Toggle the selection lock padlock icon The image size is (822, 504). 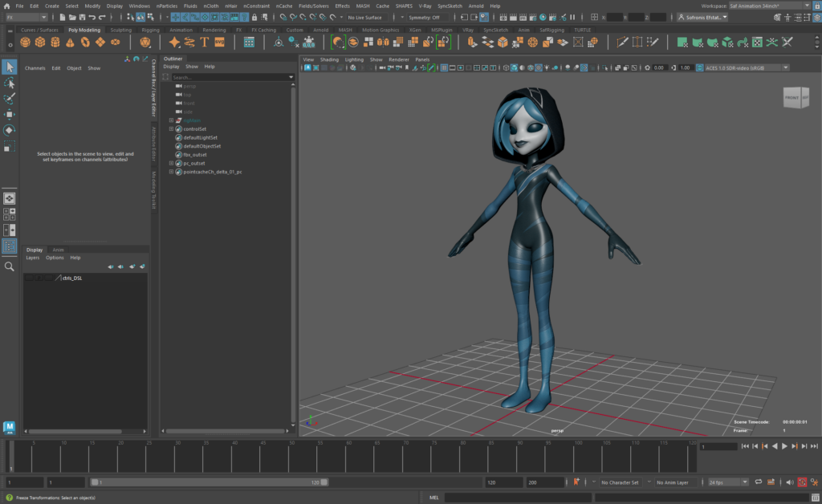tap(254, 18)
